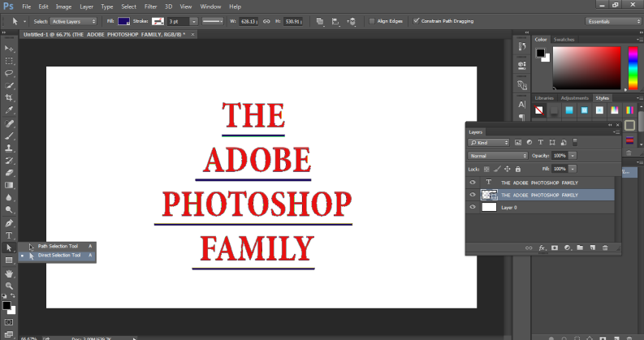Select the Rectangular Marquee tool

pos(9,61)
